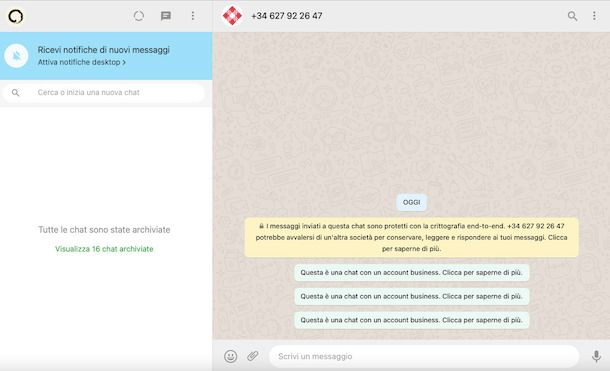Click 'Tutte le chat sono state archiviate' text
The image size is (610, 371).
coord(104,230)
